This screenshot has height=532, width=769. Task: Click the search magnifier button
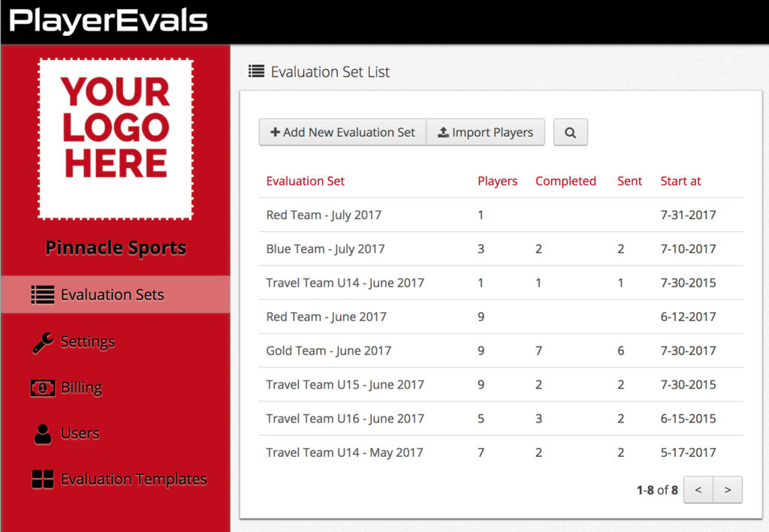[x=570, y=132]
